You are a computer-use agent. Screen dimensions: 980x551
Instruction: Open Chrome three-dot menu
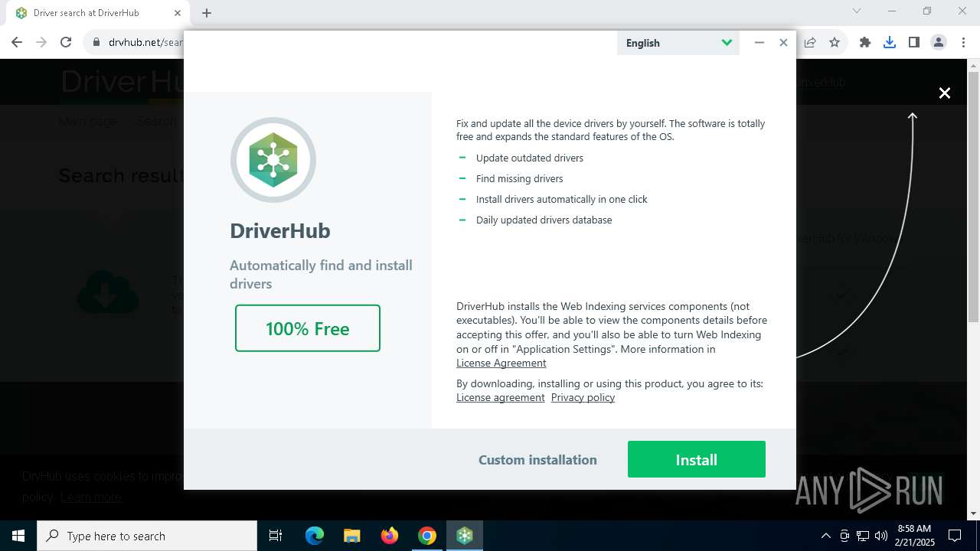(x=963, y=42)
